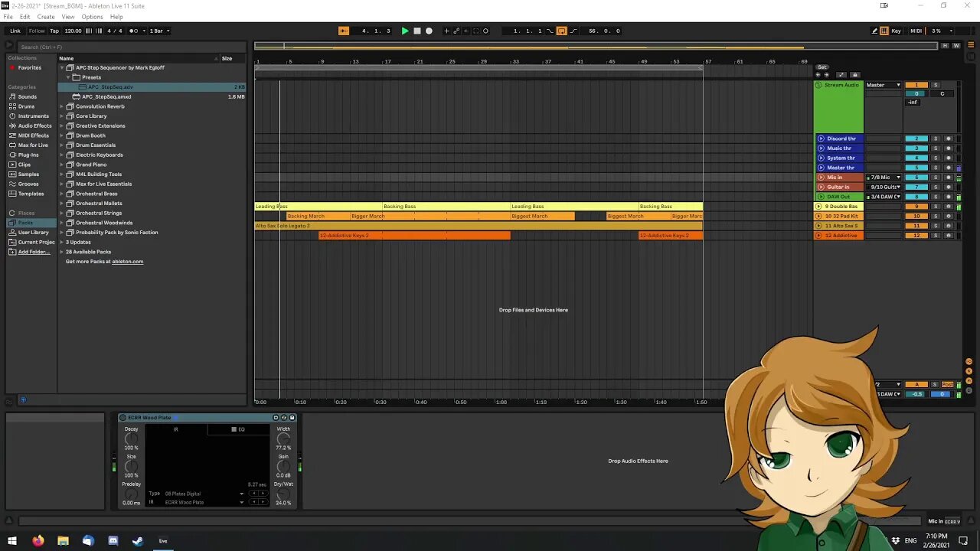
Task: Enable the Draw Mode pencil icon
Action: [875, 31]
